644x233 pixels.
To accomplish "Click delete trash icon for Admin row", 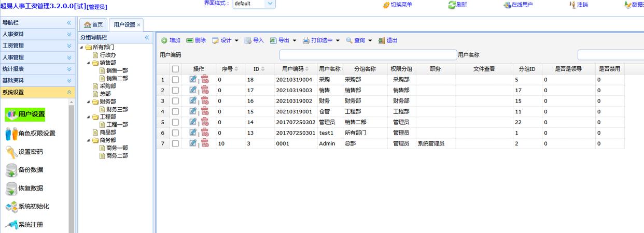I will coord(205,143).
